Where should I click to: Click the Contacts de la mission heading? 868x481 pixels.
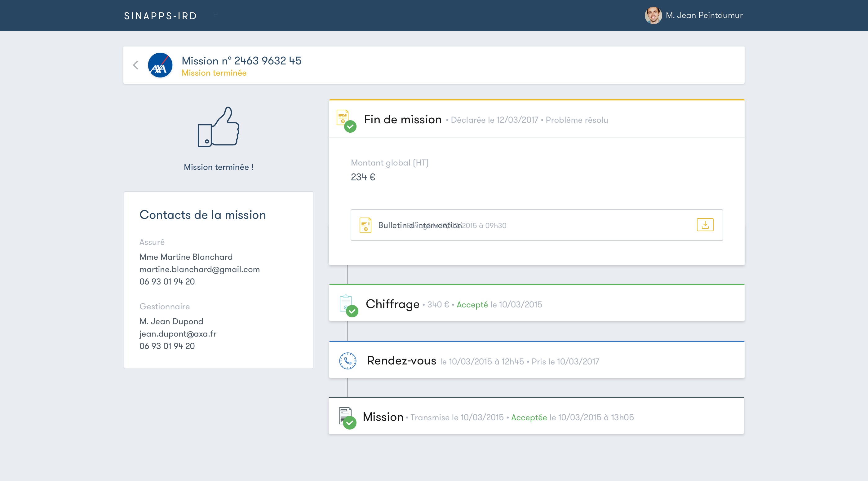203,215
